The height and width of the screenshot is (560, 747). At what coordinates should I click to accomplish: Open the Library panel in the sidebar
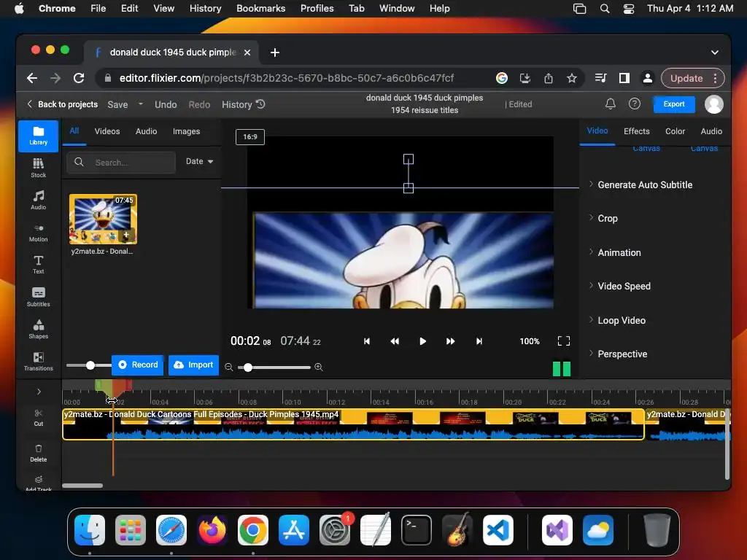pyautogui.click(x=38, y=136)
